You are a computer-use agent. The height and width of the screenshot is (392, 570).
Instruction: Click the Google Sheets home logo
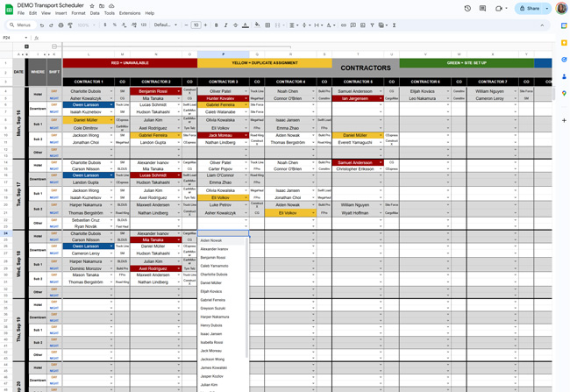(9, 9)
